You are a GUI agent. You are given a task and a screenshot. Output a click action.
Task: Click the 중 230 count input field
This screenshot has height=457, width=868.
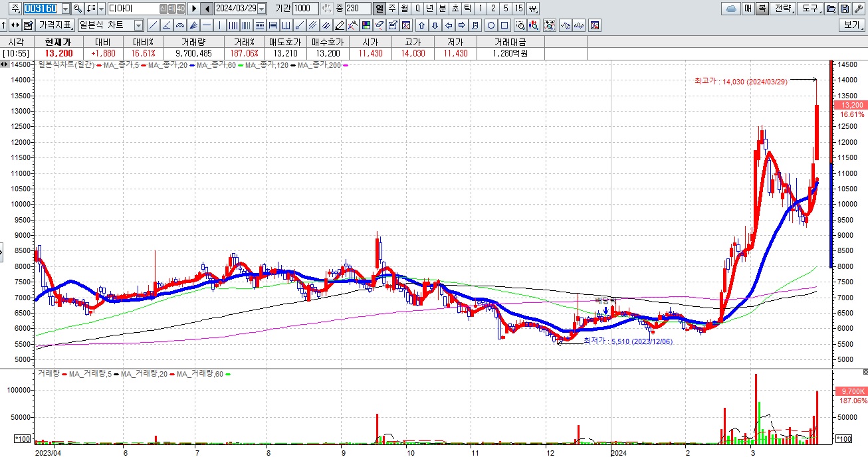[x=358, y=9]
